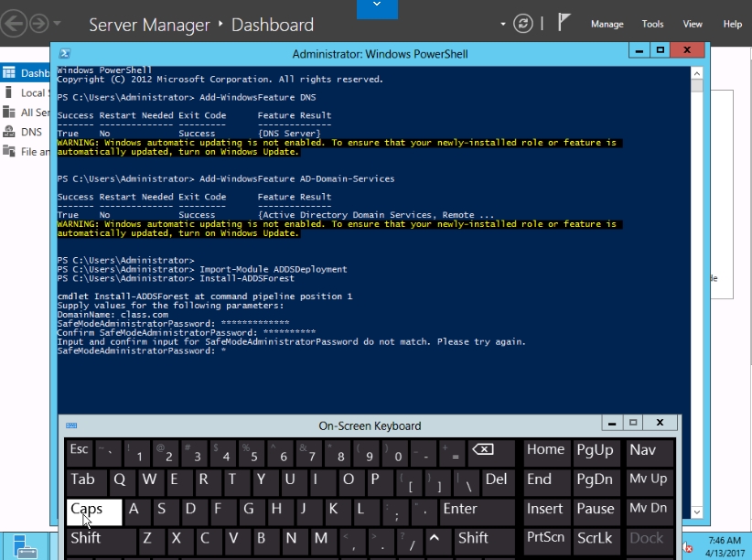Screen dimensions: 752x560
Task: Toggle the ScrLk key
Action: click(595, 538)
